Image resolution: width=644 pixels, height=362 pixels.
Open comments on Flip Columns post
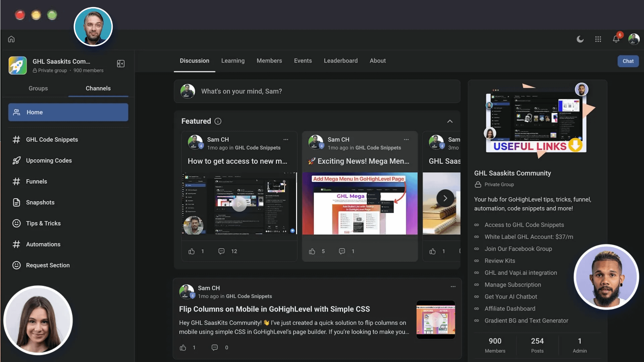tap(215, 348)
